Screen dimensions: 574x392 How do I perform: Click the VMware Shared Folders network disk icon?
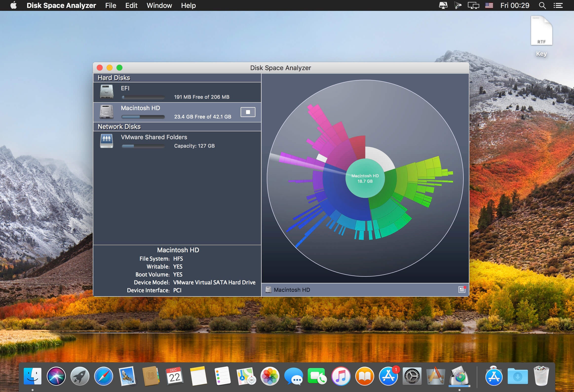(x=106, y=141)
